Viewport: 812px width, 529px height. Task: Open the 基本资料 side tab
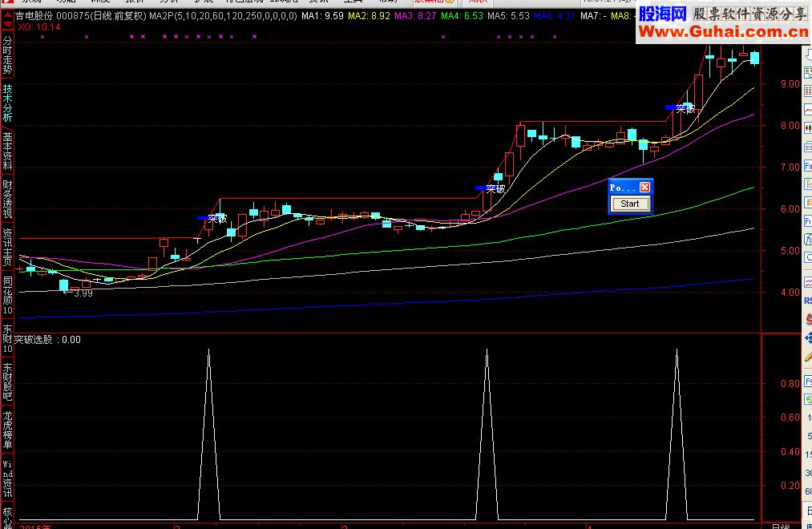(7, 151)
